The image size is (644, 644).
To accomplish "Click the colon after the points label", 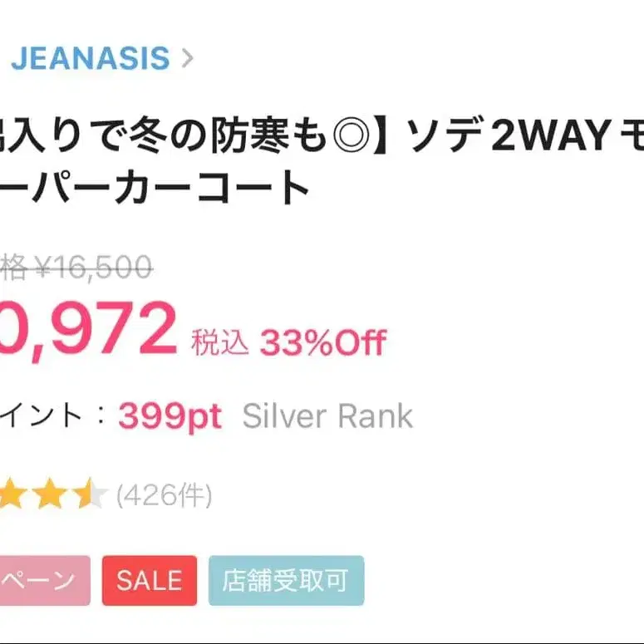I will (100, 415).
